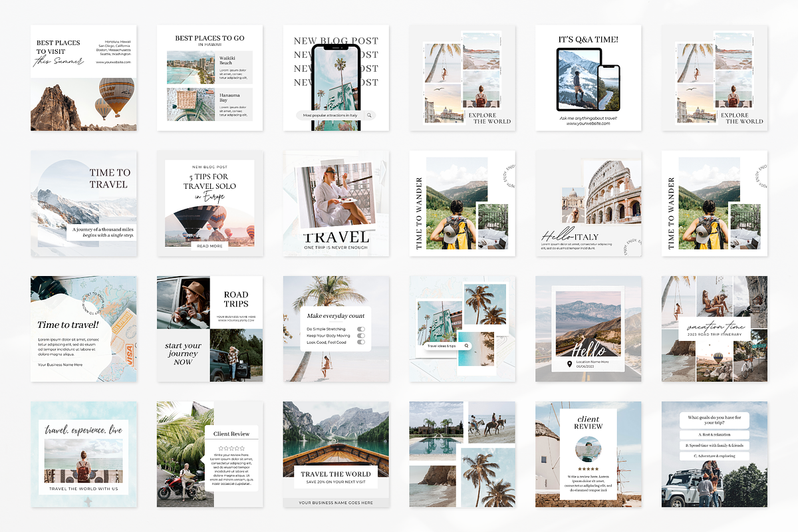The image size is (798, 532).
Task: Click the empty star rating under 'Client Review' heading
Action: tap(231, 449)
